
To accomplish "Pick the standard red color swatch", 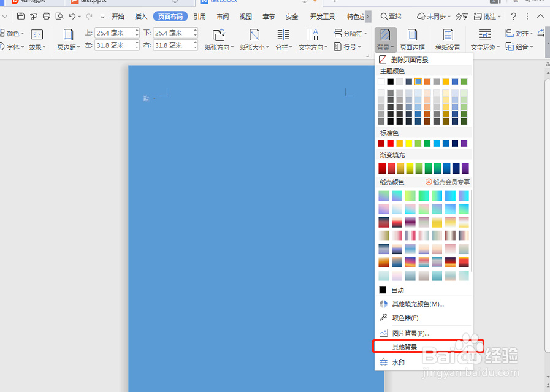I will click(391, 143).
